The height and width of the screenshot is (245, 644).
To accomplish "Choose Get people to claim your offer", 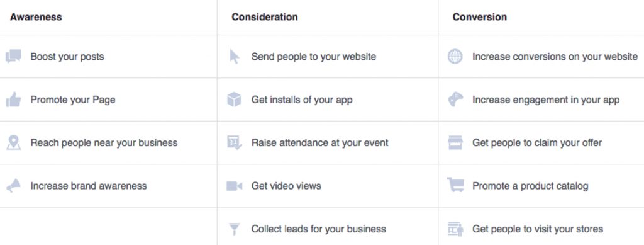I will click(x=541, y=142).
